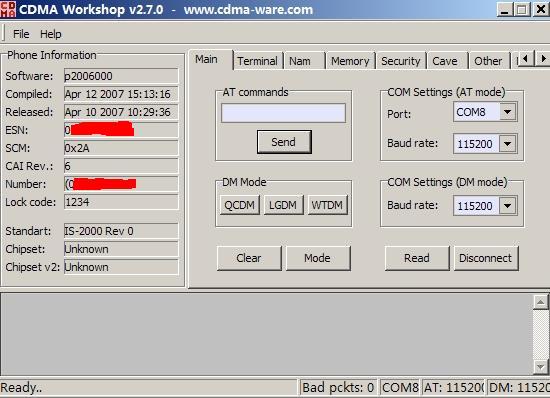Click the Compiled field Apr 12 2007

pyautogui.click(x=121, y=94)
